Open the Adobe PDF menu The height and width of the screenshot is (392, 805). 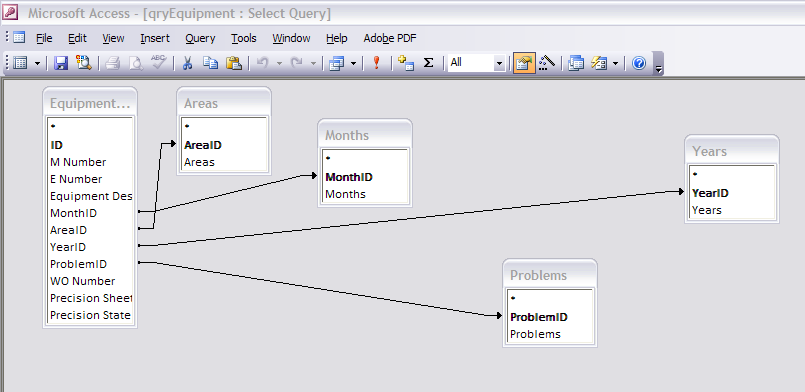coord(390,38)
